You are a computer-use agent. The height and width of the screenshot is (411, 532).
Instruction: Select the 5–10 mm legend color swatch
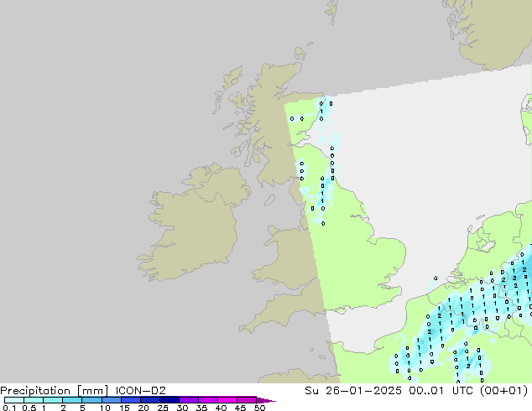point(91,400)
